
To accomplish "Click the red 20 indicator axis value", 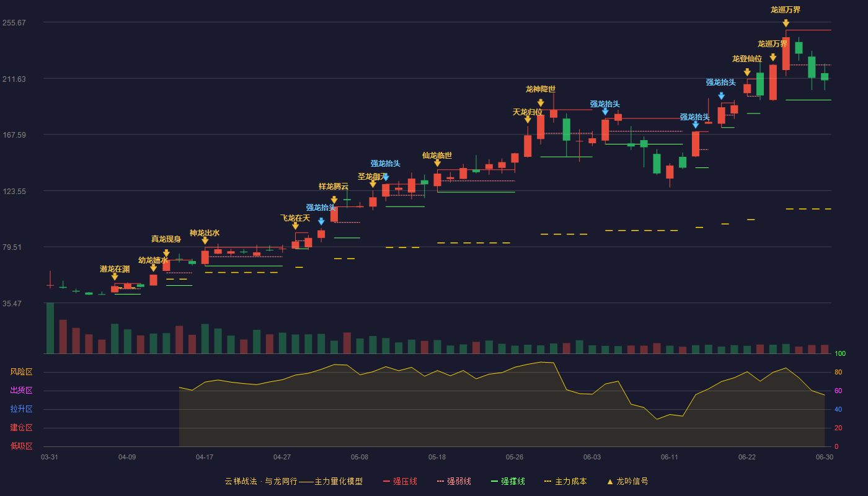I will tap(838, 428).
